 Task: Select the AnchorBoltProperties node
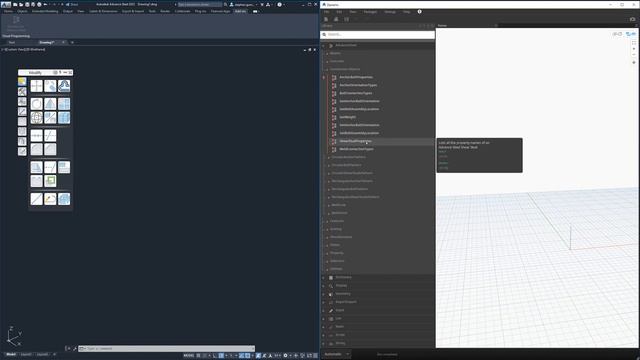356,77
